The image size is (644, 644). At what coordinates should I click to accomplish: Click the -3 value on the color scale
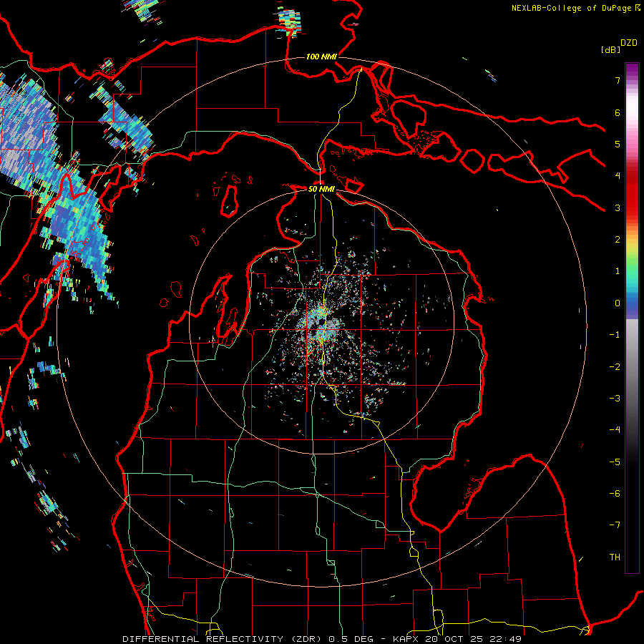pyautogui.click(x=615, y=399)
